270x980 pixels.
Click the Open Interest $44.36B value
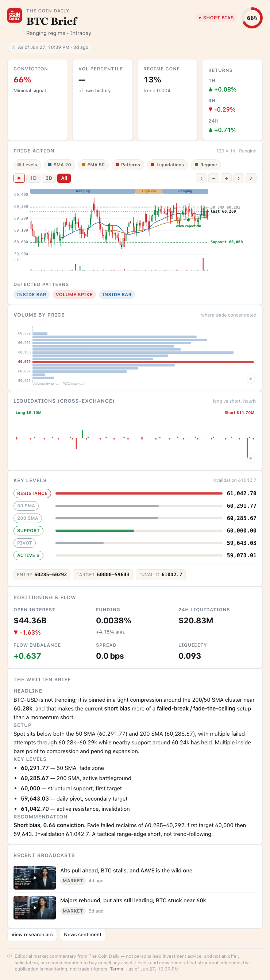click(30, 620)
